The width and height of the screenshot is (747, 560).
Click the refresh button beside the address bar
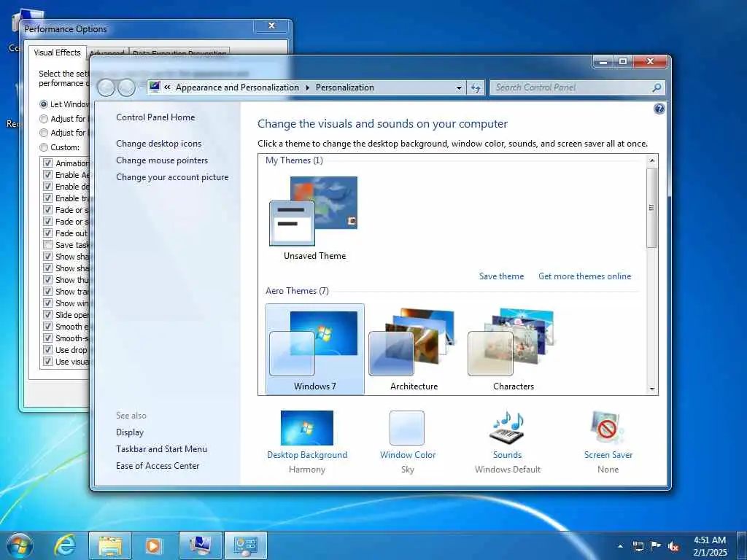[476, 87]
